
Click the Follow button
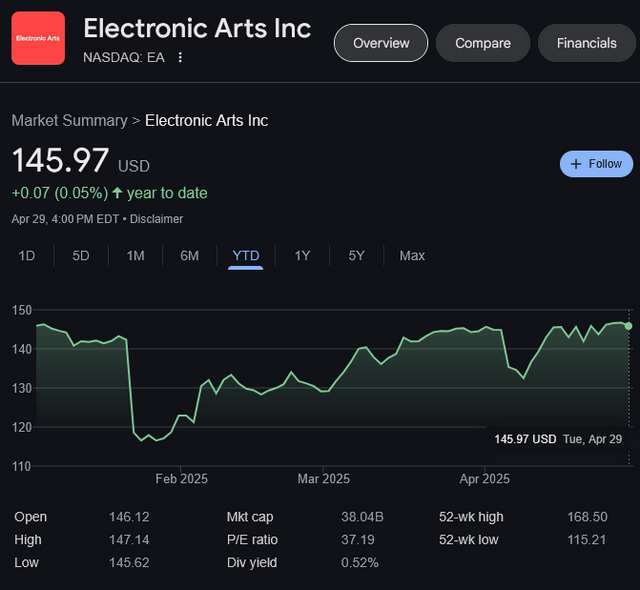596,164
